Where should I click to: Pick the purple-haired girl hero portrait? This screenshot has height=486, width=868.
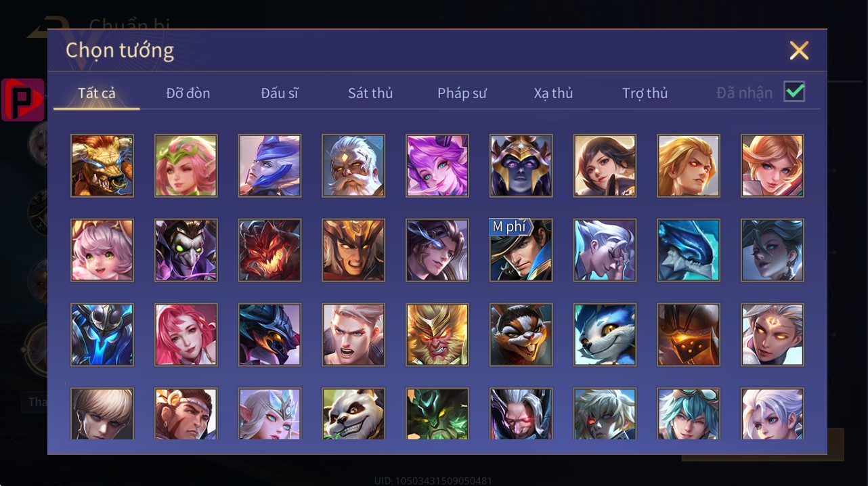437,166
